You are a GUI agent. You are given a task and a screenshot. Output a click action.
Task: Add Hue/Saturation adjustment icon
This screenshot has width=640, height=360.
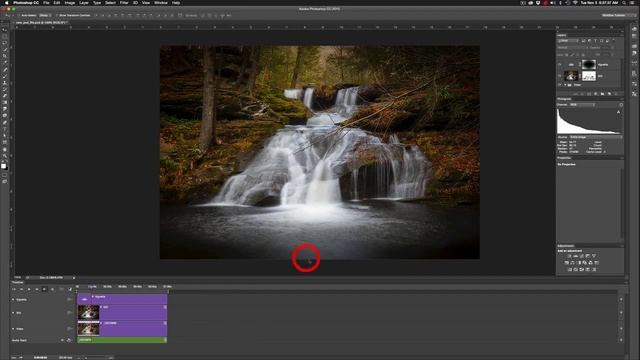click(x=567, y=263)
